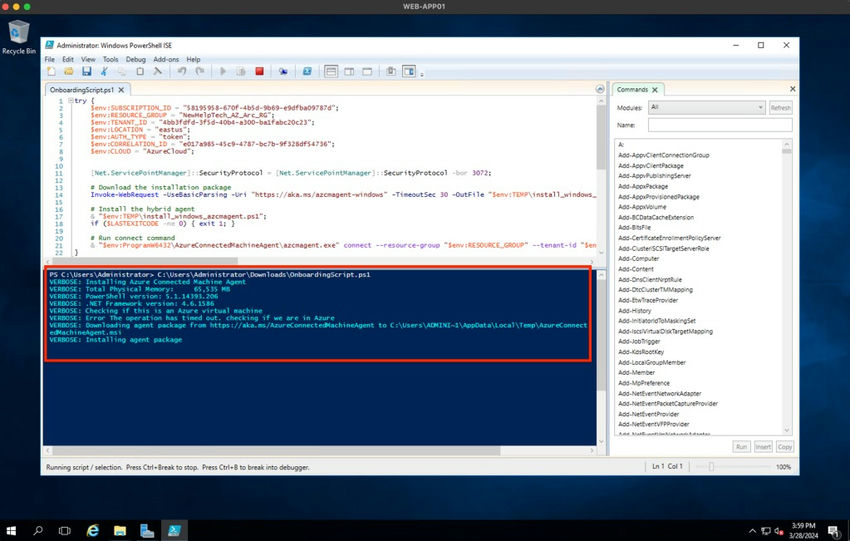The width and height of the screenshot is (850, 541).
Task: Toggle Show Script Pane Top layout
Action: pyautogui.click(x=331, y=71)
